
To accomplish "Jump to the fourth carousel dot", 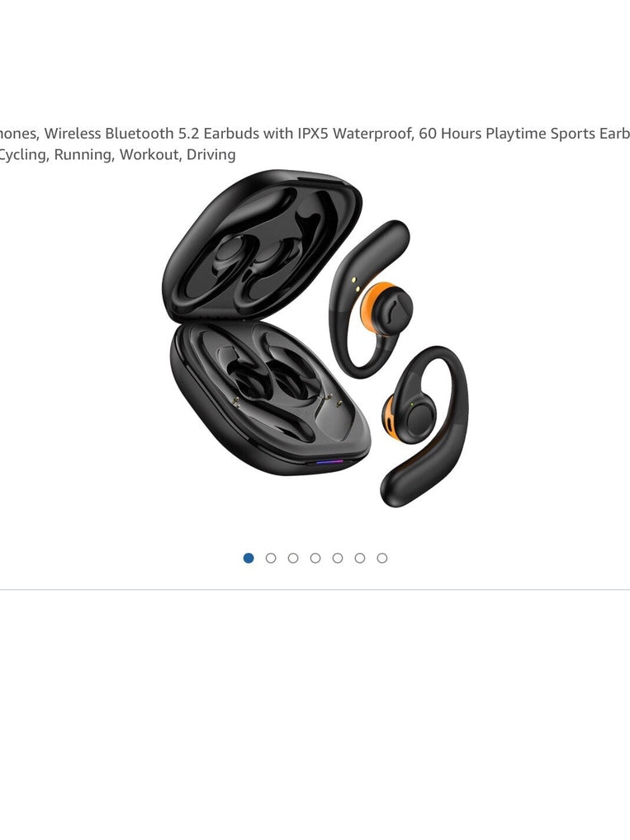I will 315,559.
